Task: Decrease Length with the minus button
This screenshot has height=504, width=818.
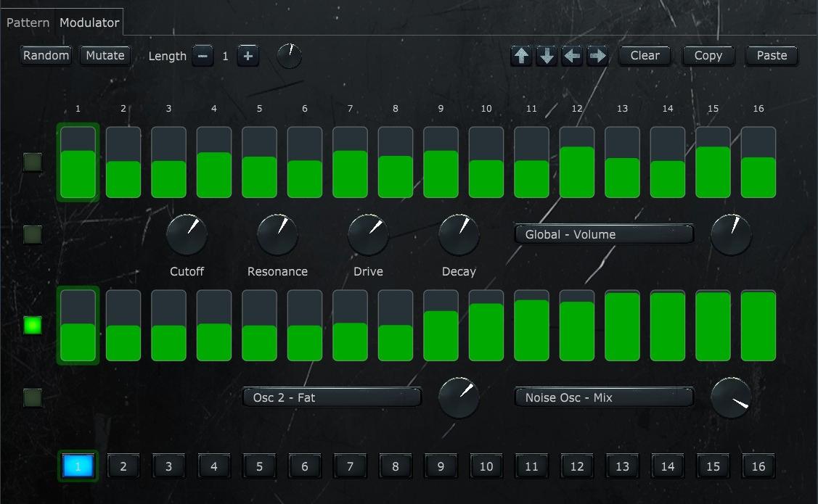Action: point(203,56)
